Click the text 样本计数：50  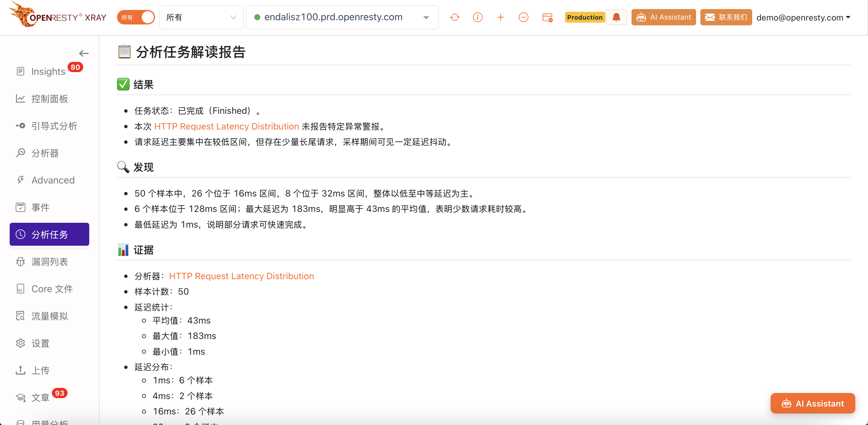click(161, 291)
